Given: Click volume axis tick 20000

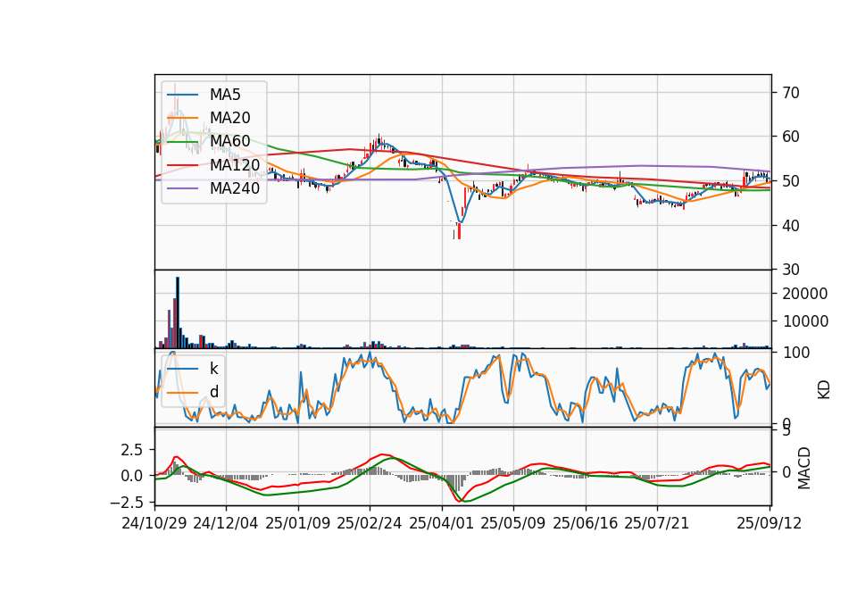Looking at the screenshot, I should [x=805, y=294].
